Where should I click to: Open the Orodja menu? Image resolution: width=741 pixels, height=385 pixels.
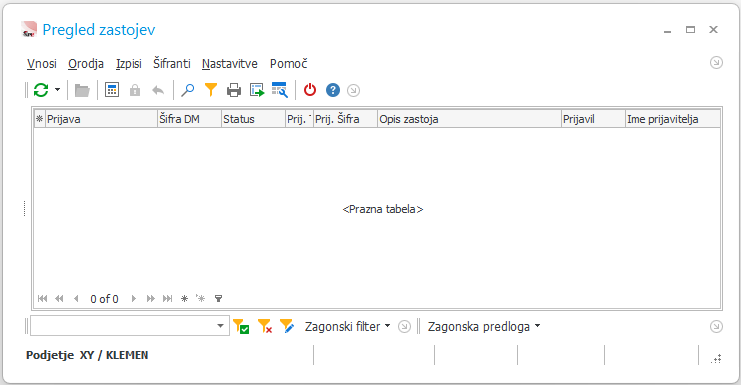coord(86,63)
